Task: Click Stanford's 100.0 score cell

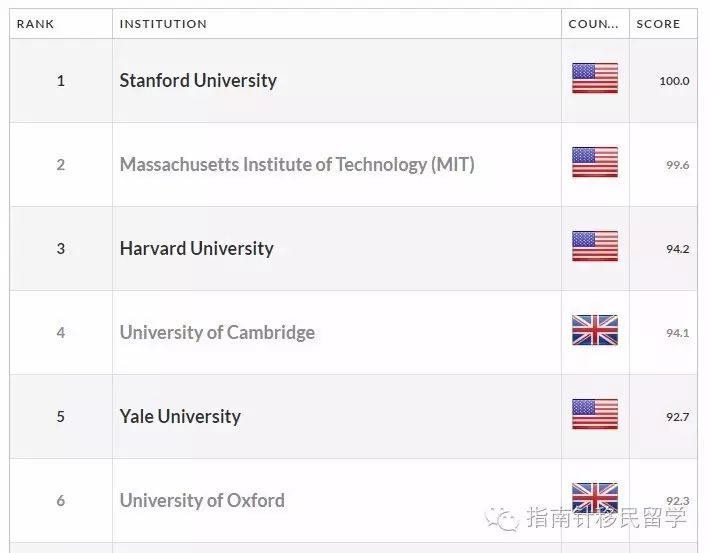Action: (674, 81)
